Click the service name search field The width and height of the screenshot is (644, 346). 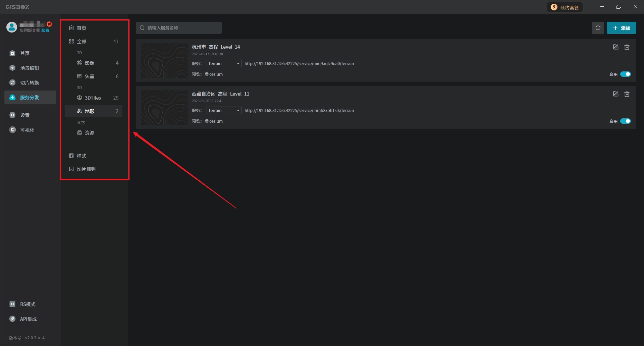181,28
